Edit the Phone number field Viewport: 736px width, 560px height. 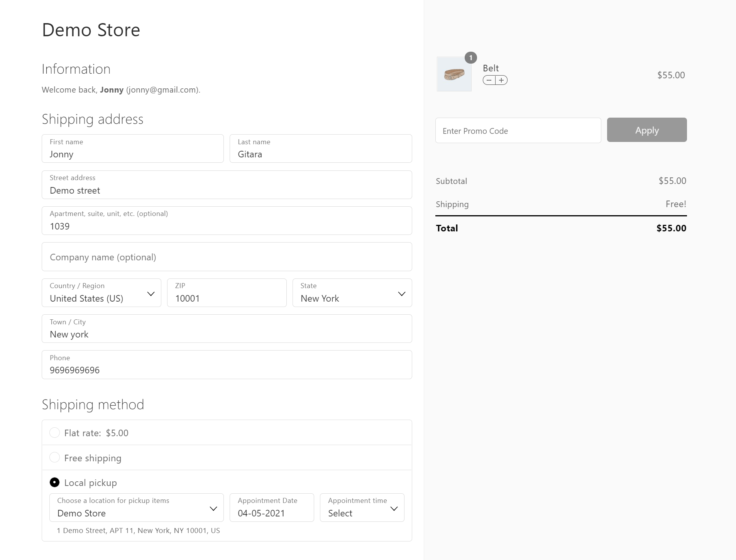[x=227, y=365]
